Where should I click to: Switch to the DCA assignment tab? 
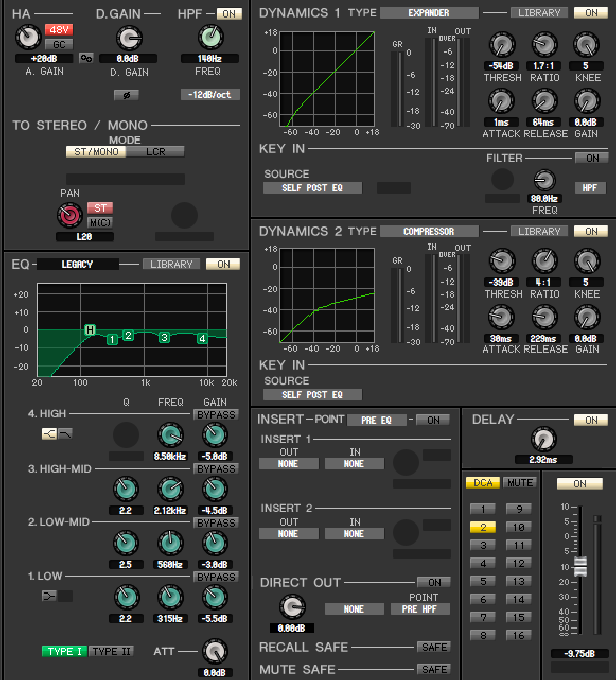(483, 483)
